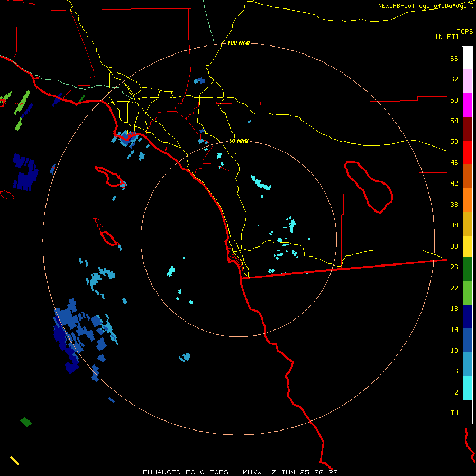Click the '30' legend value
Viewport: 476px width, 476px height.
coord(454,246)
